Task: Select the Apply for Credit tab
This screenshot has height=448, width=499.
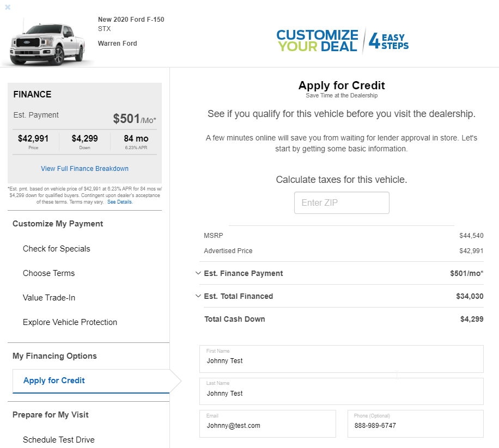Action: click(91, 381)
